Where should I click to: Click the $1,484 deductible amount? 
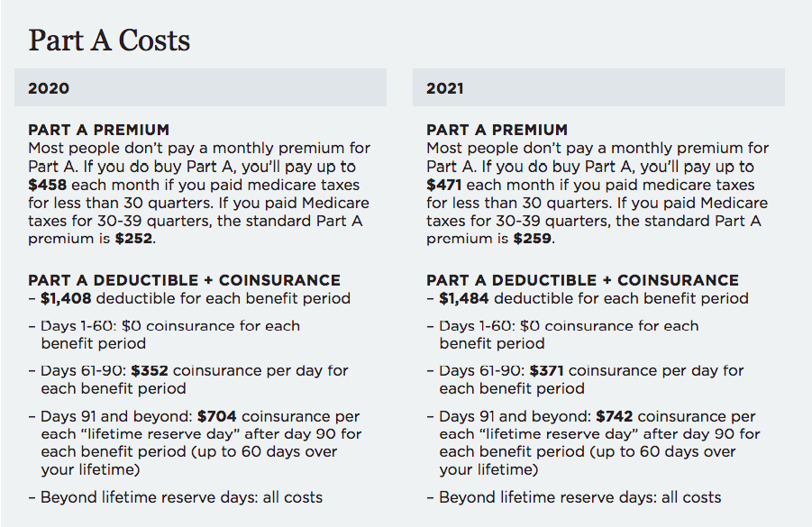(x=464, y=298)
